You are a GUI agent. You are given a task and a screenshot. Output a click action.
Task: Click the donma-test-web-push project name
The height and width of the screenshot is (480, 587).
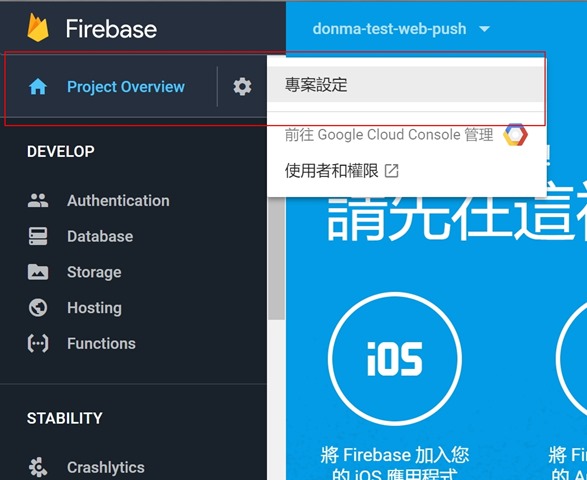[x=389, y=29]
